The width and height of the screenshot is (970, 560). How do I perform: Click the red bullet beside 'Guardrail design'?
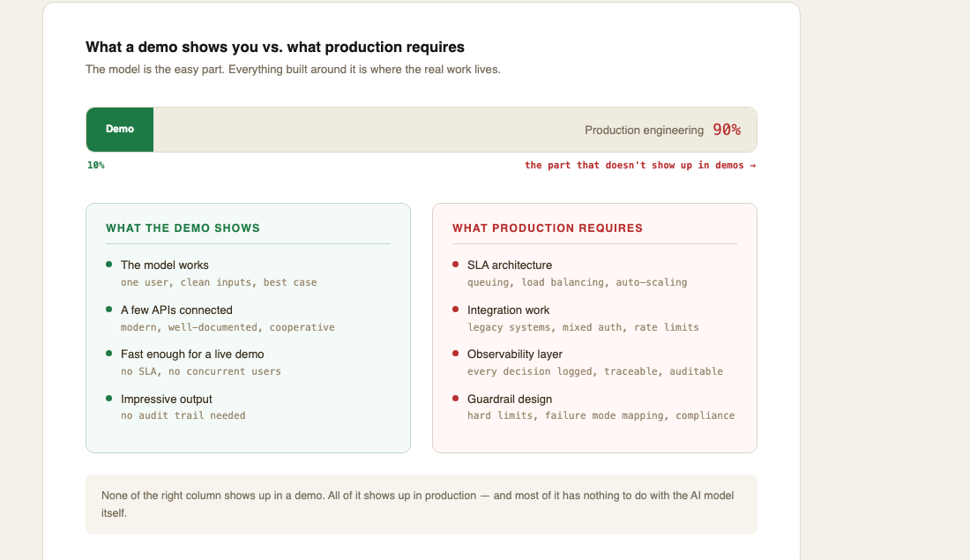coord(455,399)
